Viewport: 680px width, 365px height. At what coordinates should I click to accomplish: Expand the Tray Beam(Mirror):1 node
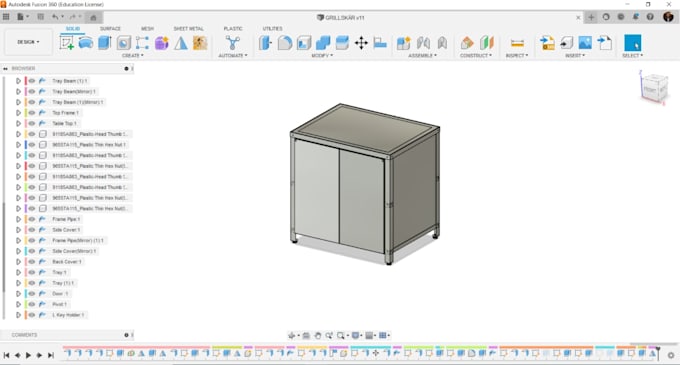(x=18, y=91)
